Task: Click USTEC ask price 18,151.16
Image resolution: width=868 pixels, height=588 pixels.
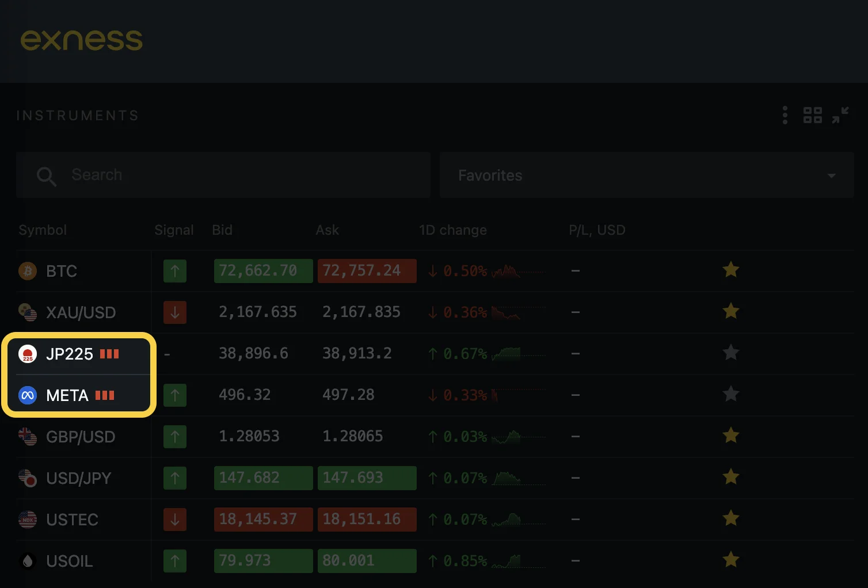Action: [367, 519]
